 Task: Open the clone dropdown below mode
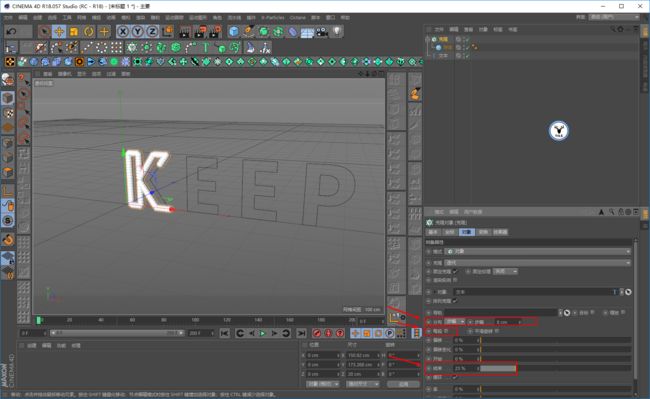(x=538, y=263)
